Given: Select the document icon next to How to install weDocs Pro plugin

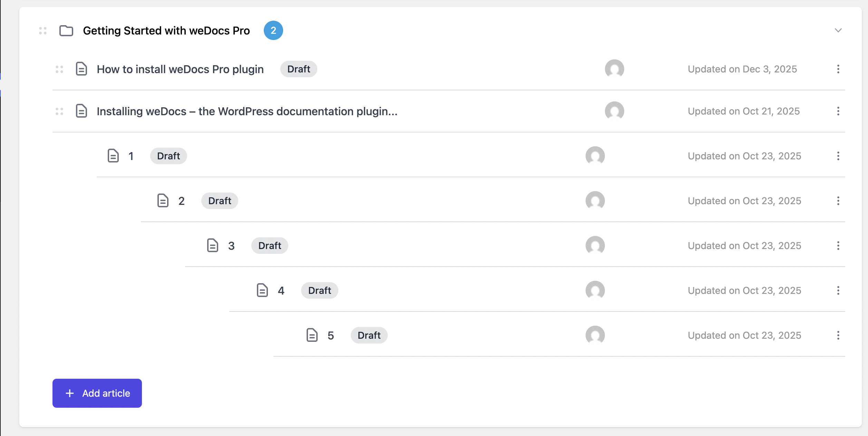Looking at the screenshot, I should pyautogui.click(x=81, y=69).
